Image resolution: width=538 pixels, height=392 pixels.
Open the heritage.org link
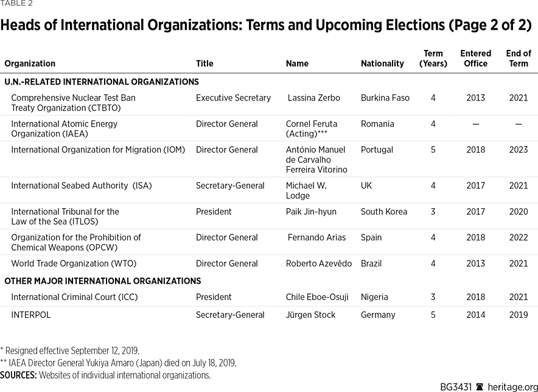pyautogui.click(x=509, y=387)
